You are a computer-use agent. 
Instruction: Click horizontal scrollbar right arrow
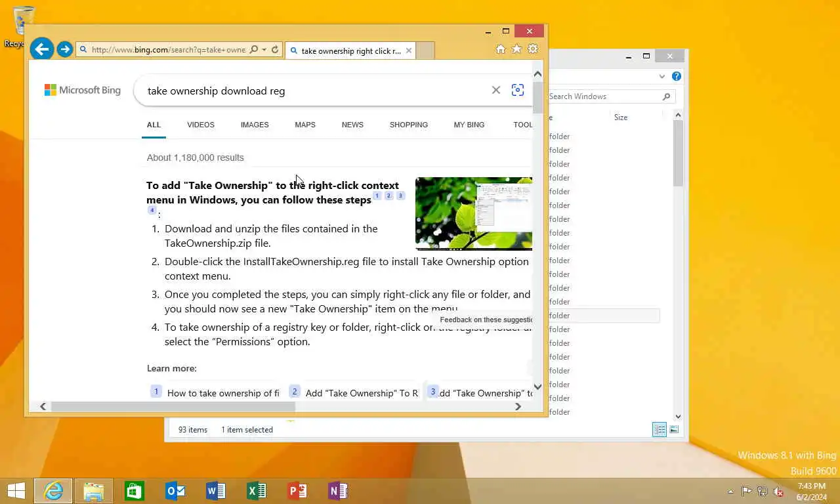pos(518,407)
